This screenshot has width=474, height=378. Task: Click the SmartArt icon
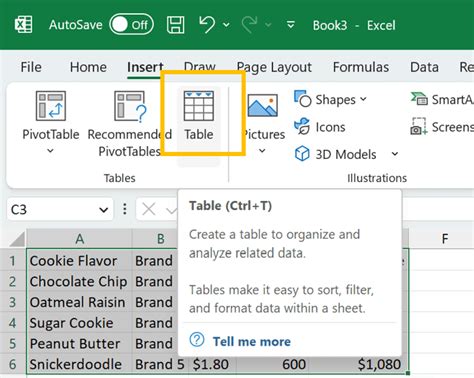click(419, 99)
